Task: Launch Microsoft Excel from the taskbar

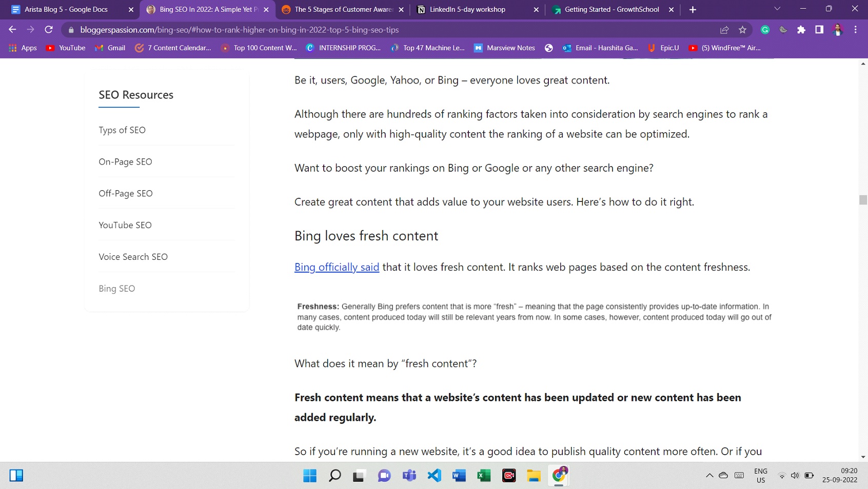Action: (x=484, y=476)
